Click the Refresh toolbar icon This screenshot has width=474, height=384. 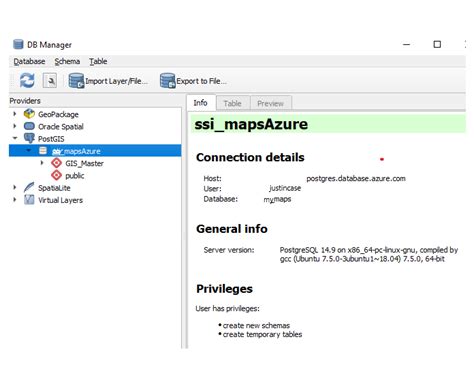tap(27, 80)
